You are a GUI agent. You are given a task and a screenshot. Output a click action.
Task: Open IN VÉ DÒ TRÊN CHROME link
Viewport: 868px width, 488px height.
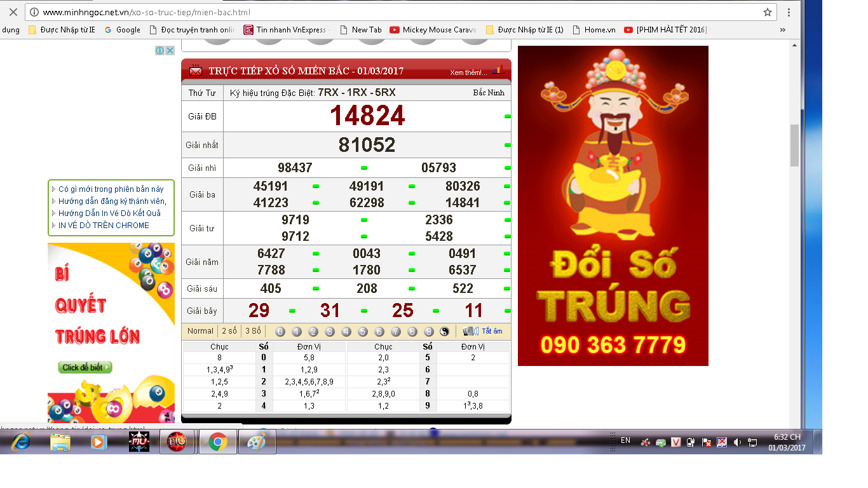(x=104, y=226)
